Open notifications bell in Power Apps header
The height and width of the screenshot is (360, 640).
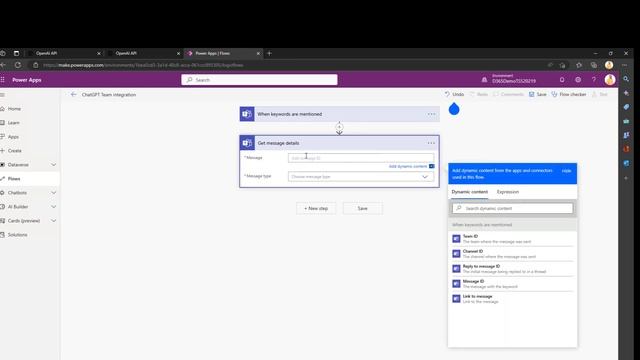tap(562, 80)
